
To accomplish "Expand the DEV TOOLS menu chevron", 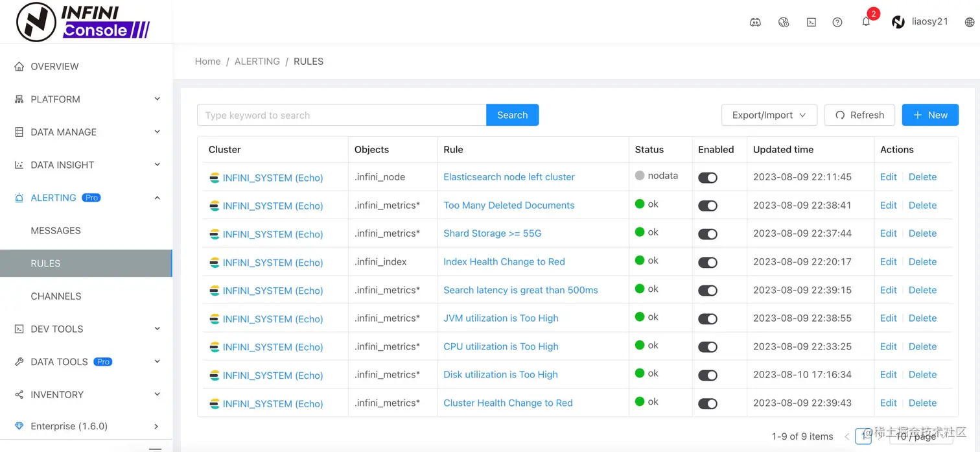I will click(x=157, y=329).
